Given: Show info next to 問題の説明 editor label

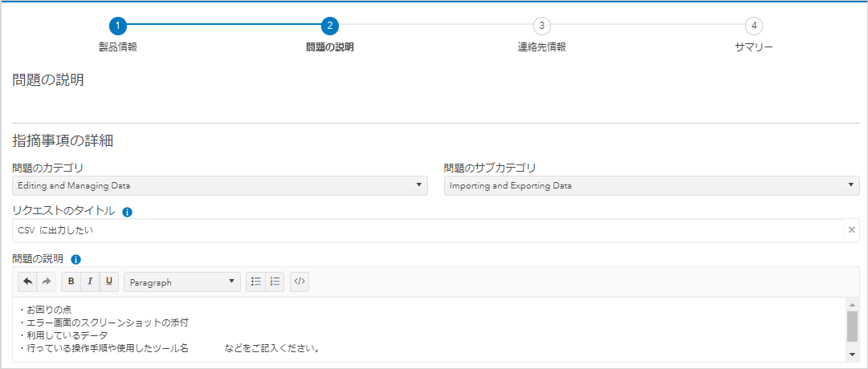Looking at the screenshot, I should [76, 259].
